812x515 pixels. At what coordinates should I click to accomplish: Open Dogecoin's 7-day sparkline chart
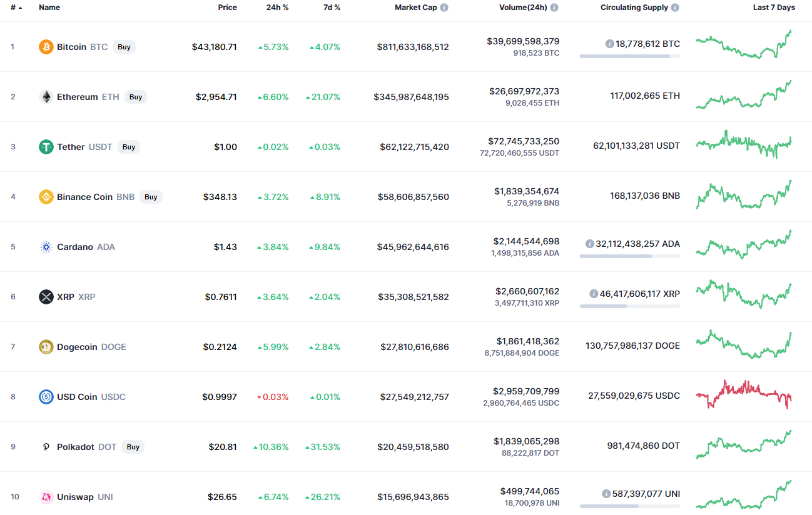point(744,344)
